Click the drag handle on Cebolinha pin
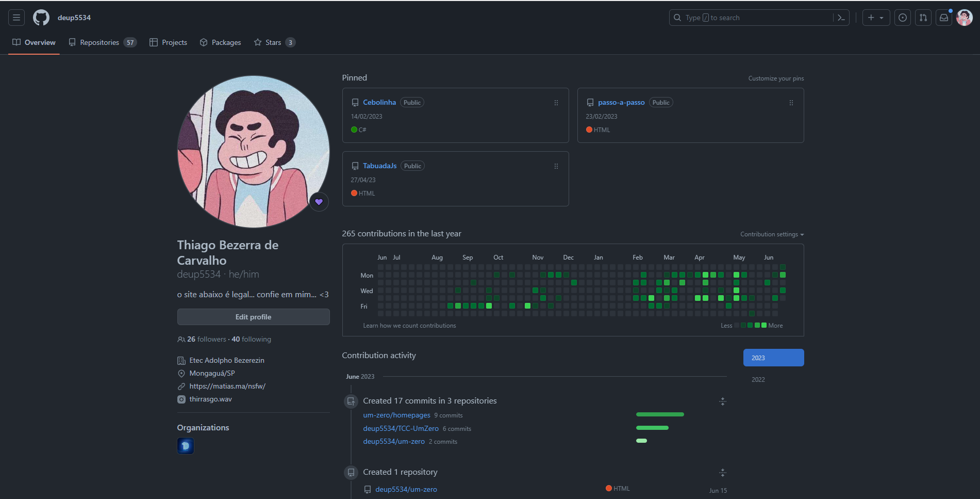980x499 pixels. [556, 103]
